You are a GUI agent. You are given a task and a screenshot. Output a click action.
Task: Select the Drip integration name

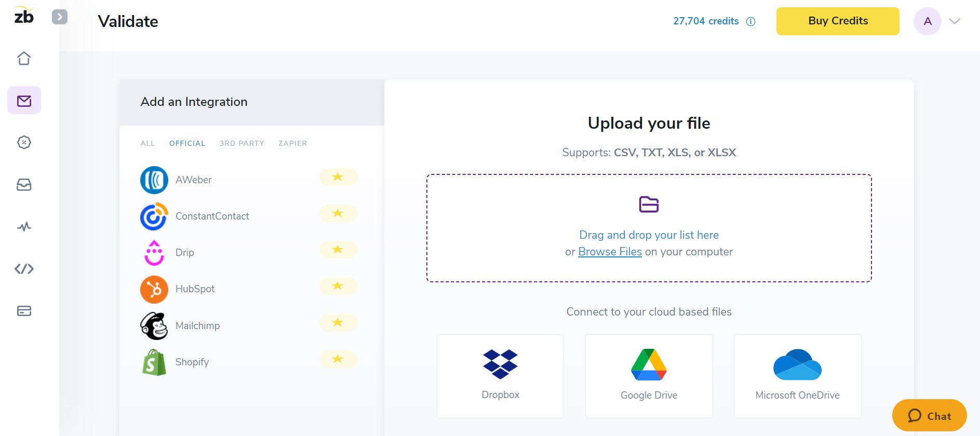pyautogui.click(x=184, y=253)
